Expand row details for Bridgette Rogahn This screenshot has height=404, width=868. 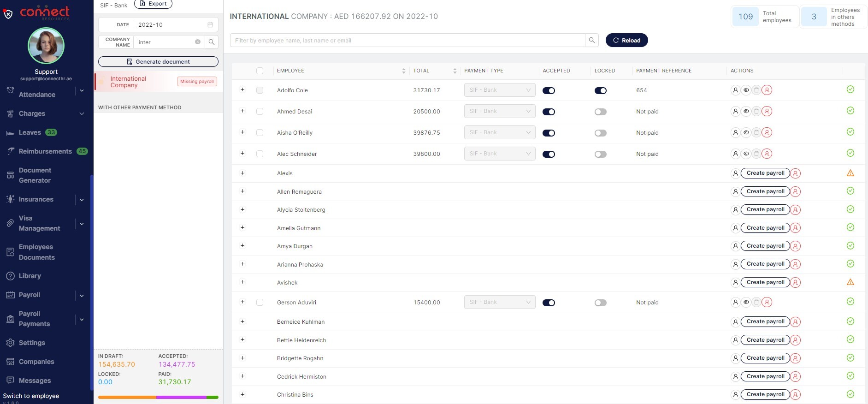click(x=242, y=358)
